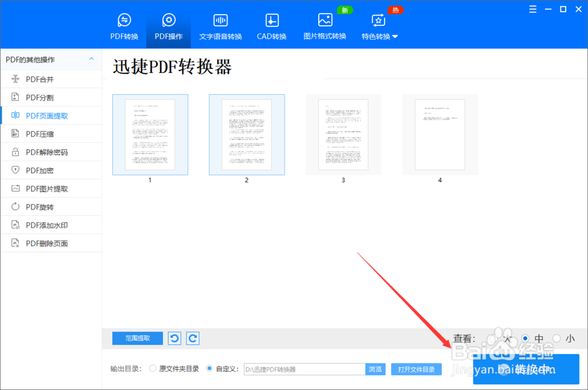This screenshot has width=588, height=390.
Task: Maximize the converter window
Action: (x=563, y=9)
